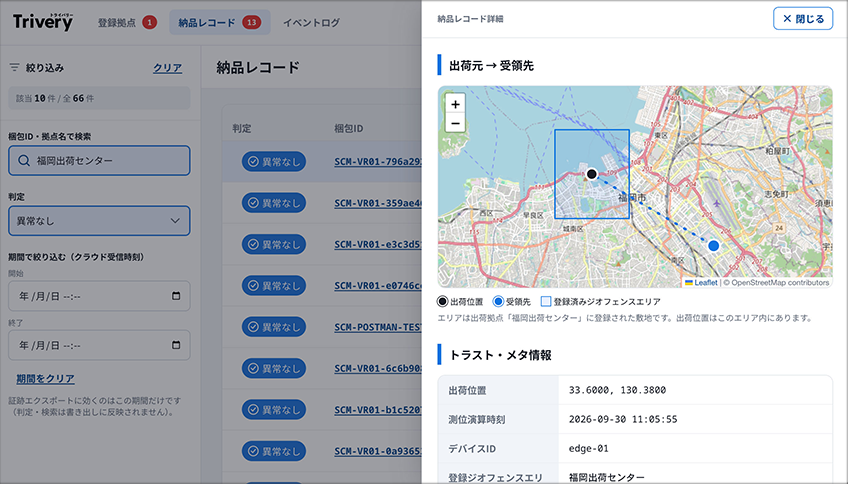Viewport: 848px width, 484px height.
Task: Click the 登録済みジオフェンスエリア legend box
Action: pos(546,302)
